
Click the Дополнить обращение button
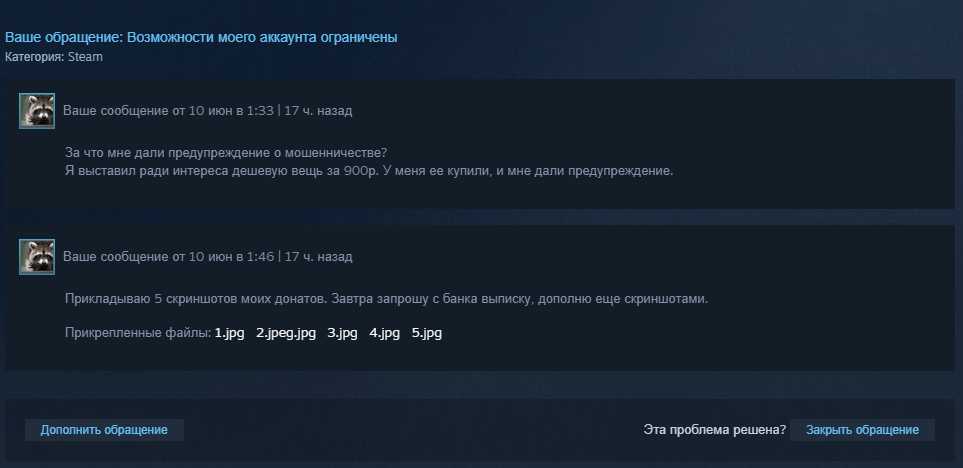click(104, 430)
